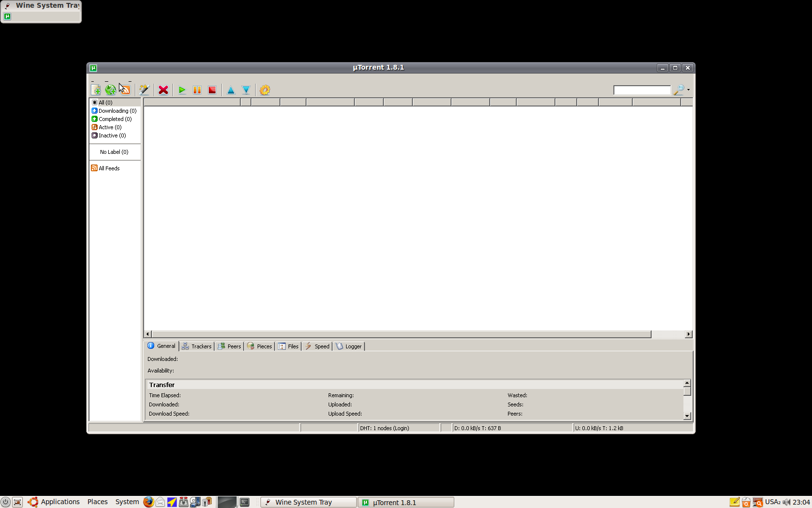
Task: Open the System menu
Action: coord(127,502)
